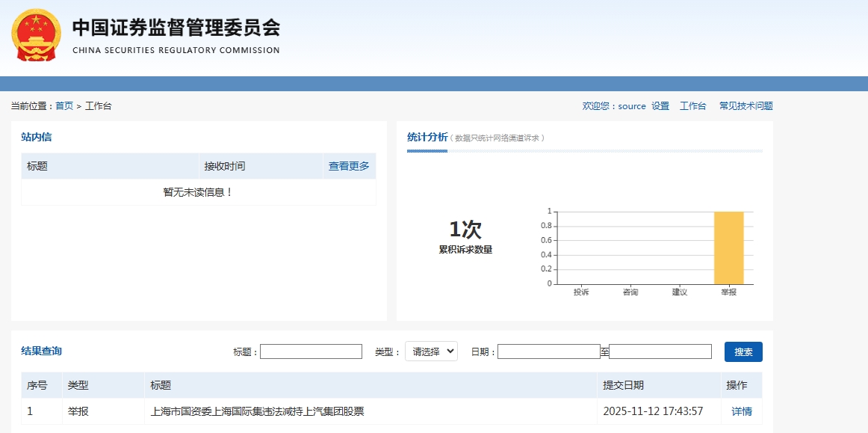Click the 建议 axis label in chart
The height and width of the screenshot is (433, 868).
pos(679,292)
